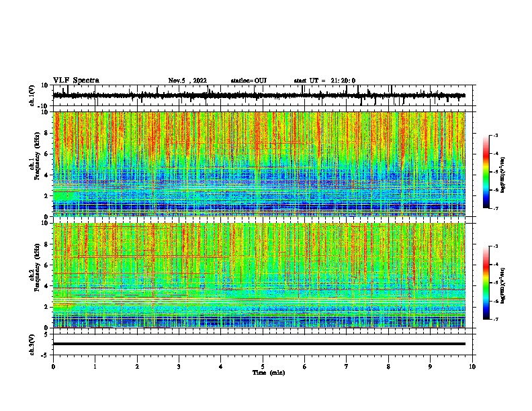532x411 pixels.
Task: Click the "station=OUI" header label
Action: click(x=249, y=81)
